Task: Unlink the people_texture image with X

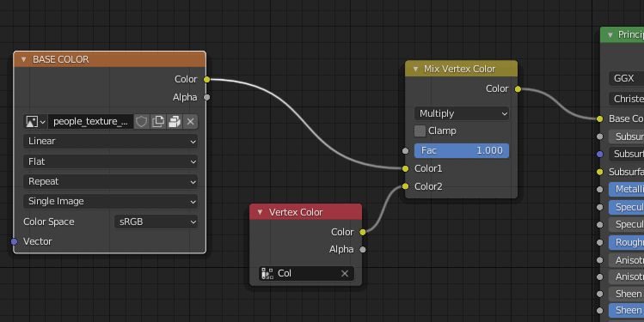Action: tap(190, 121)
